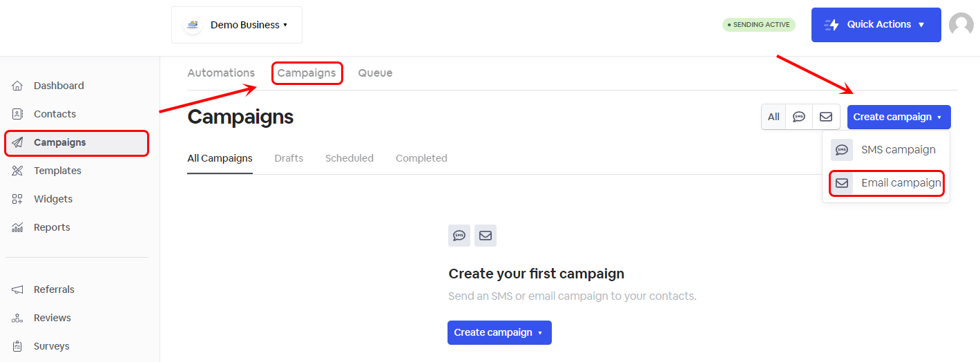Click the Templates icon in sidebar

point(18,171)
